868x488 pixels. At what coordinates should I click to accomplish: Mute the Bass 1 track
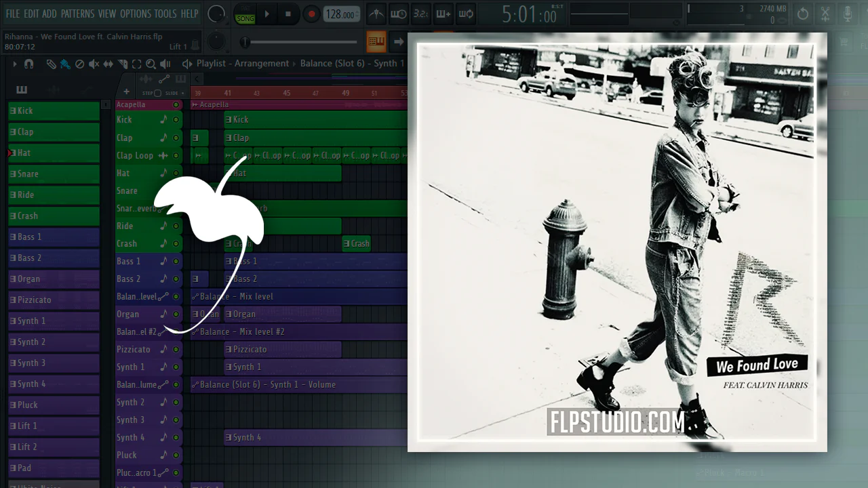click(176, 261)
